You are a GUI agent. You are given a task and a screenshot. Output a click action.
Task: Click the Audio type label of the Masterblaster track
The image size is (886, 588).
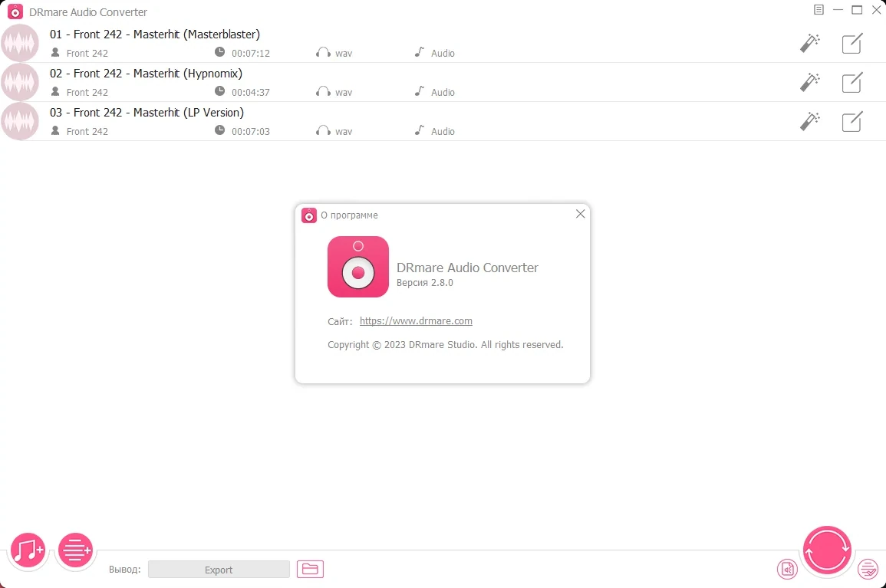(x=443, y=53)
